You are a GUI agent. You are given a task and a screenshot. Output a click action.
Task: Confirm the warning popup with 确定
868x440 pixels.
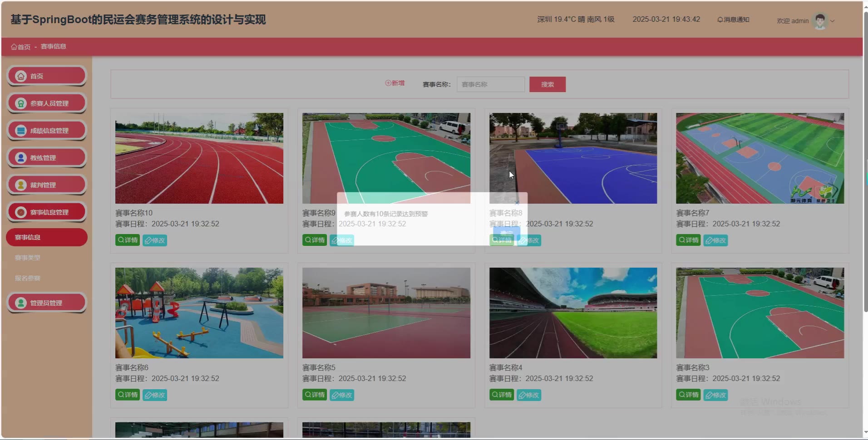pyautogui.click(x=507, y=233)
